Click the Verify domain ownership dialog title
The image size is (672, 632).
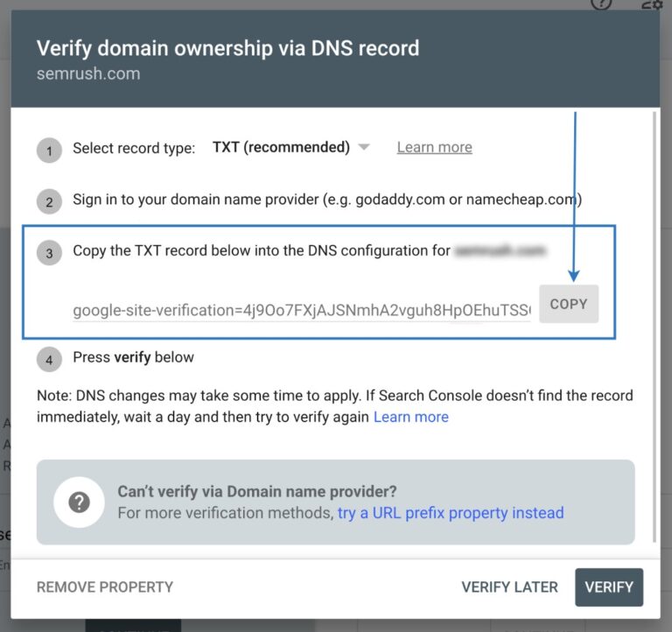tap(227, 48)
